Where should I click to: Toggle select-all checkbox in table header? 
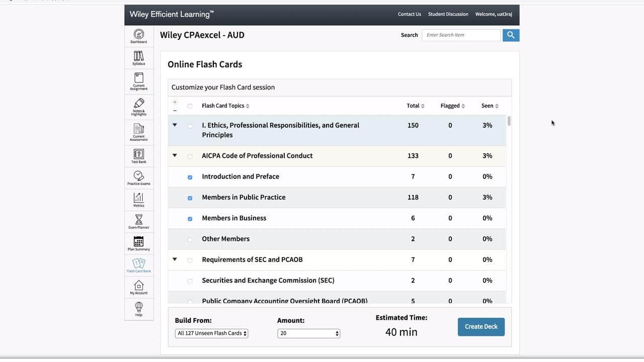[x=190, y=106]
